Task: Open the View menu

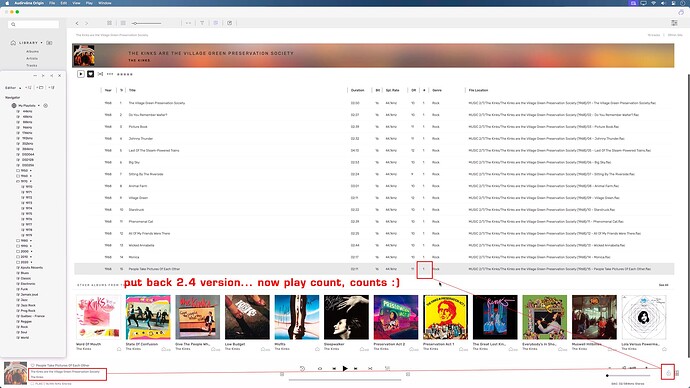Action: [x=76, y=3]
